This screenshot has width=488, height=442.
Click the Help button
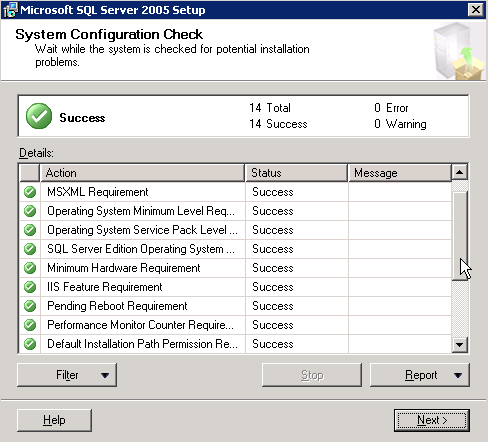[54, 420]
